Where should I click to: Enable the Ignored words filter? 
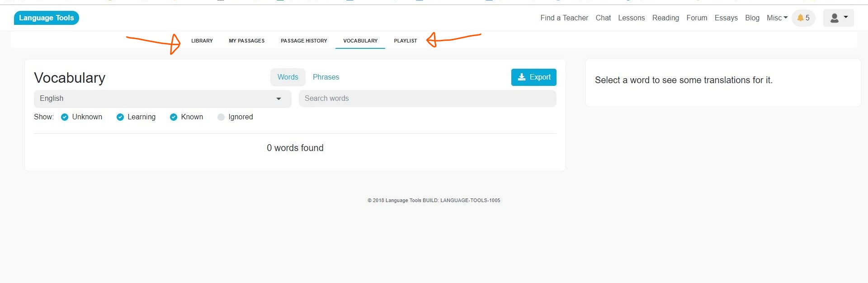(221, 117)
